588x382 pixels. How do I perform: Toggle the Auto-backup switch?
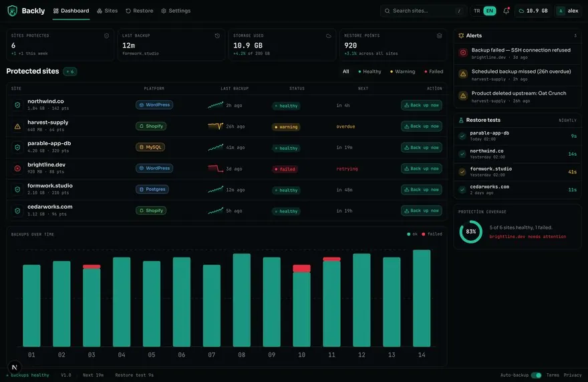(537, 375)
